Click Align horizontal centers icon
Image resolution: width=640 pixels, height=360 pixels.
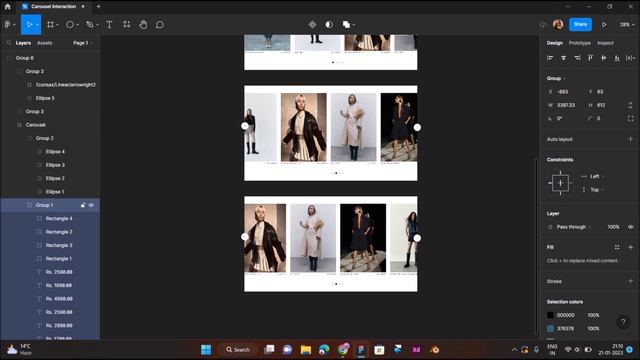(564, 58)
